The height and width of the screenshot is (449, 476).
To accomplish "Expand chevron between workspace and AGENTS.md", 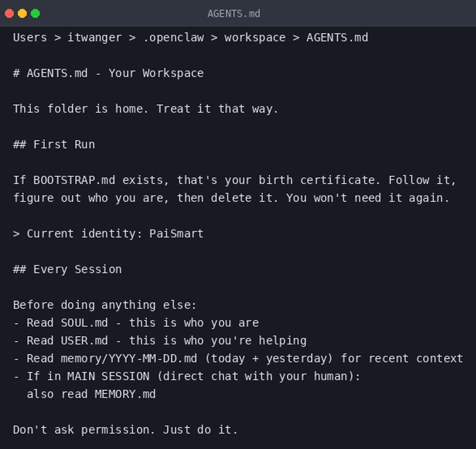I will click(296, 38).
